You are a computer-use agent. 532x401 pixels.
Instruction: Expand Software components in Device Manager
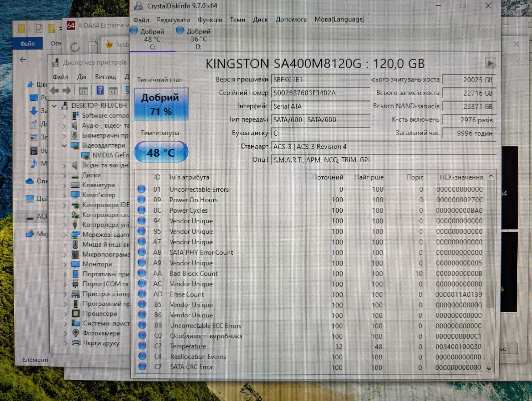click(64, 116)
